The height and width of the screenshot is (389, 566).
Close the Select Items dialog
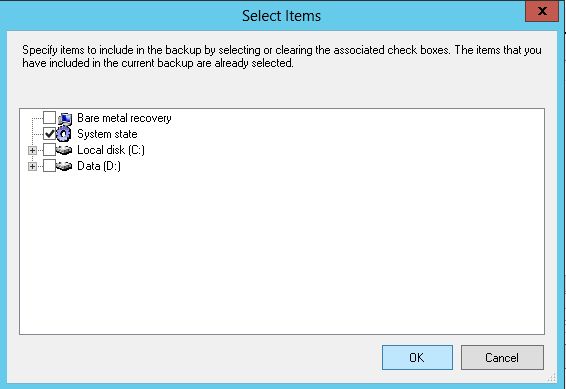(x=542, y=11)
